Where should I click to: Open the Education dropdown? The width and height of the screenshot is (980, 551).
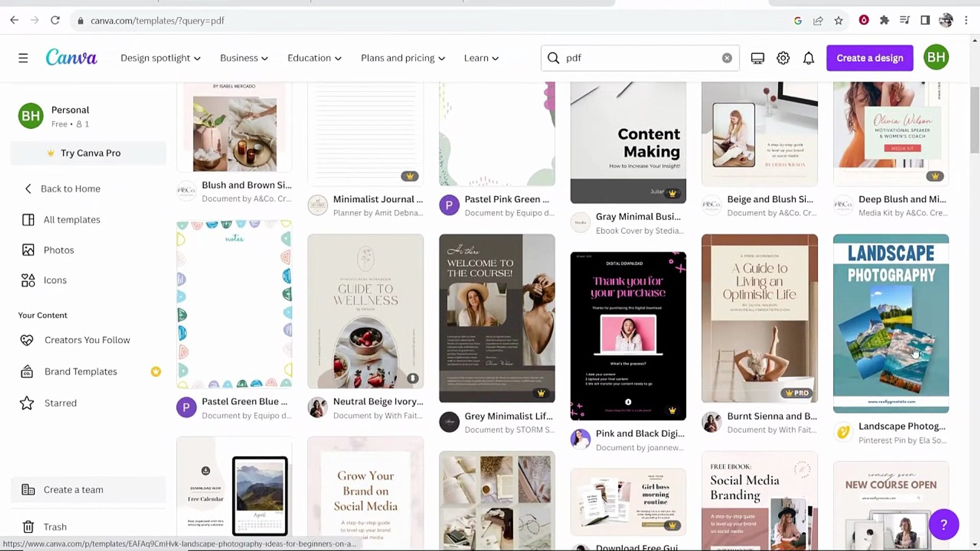pos(314,58)
